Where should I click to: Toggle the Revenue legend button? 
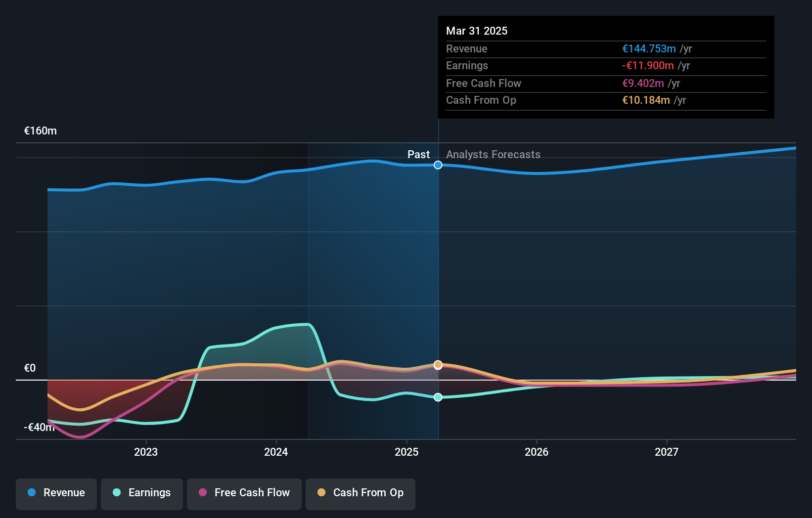56,494
